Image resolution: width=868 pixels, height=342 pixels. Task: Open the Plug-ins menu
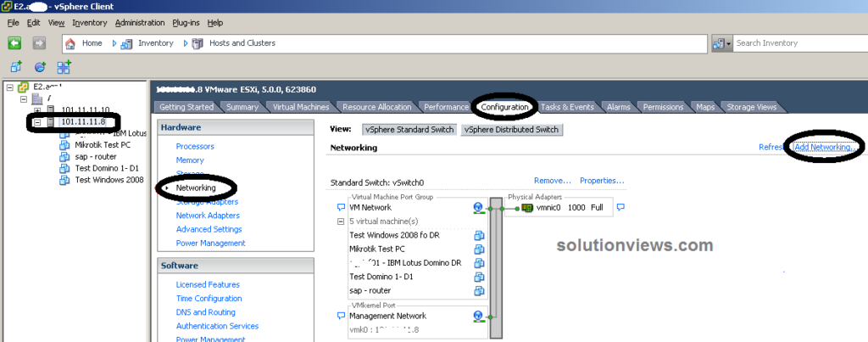[186, 23]
